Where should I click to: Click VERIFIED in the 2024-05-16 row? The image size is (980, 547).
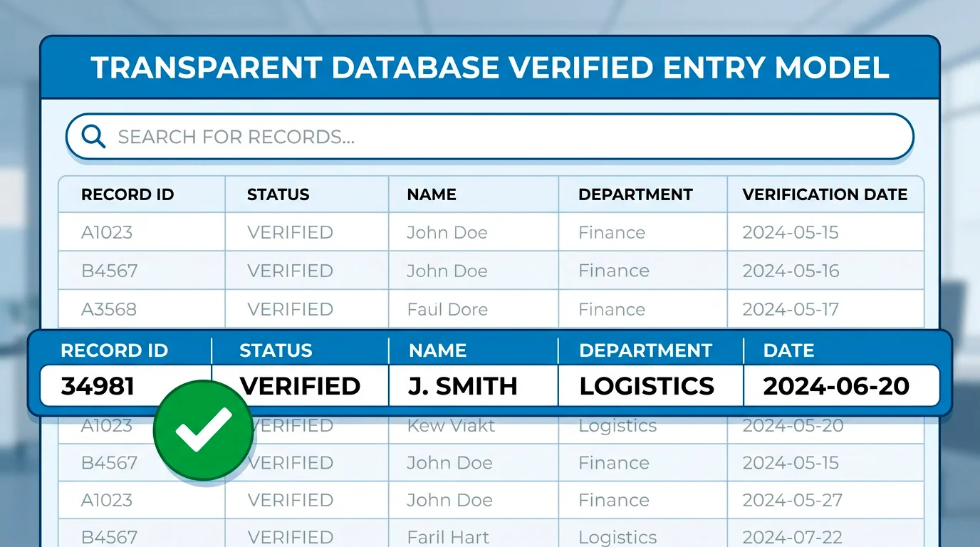291,271
